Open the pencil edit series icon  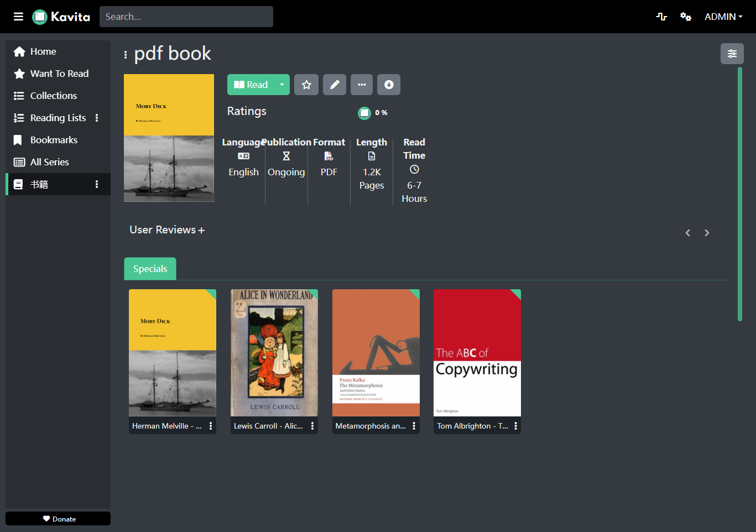pos(335,85)
